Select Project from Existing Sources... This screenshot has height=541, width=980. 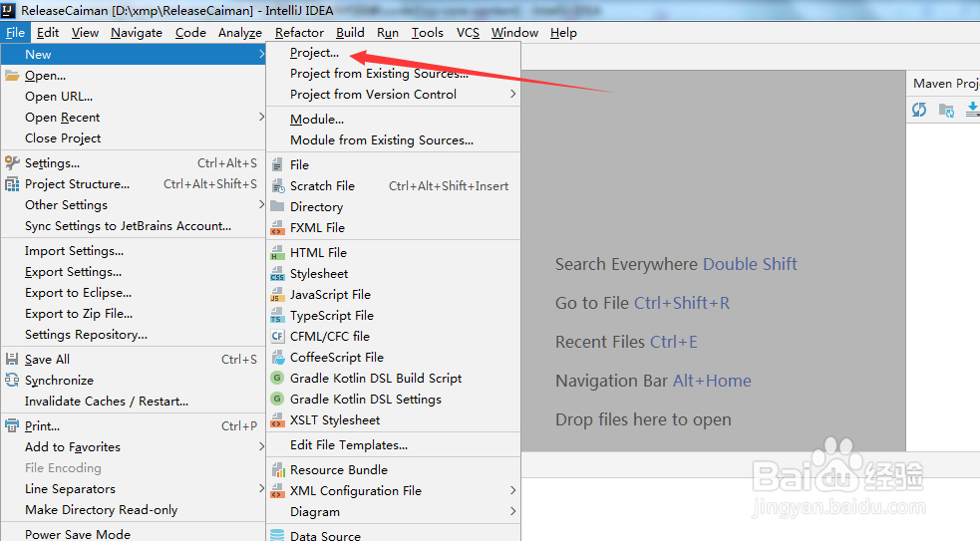tap(394, 74)
